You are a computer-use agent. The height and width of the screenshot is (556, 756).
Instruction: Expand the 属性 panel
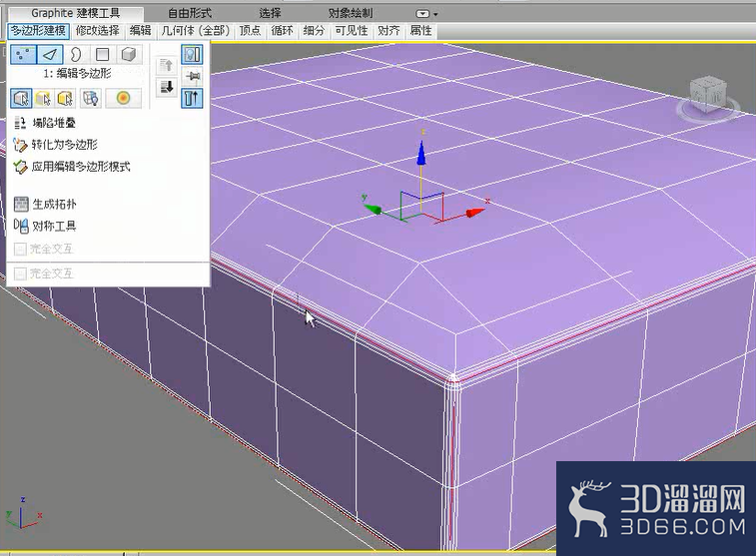(x=420, y=31)
